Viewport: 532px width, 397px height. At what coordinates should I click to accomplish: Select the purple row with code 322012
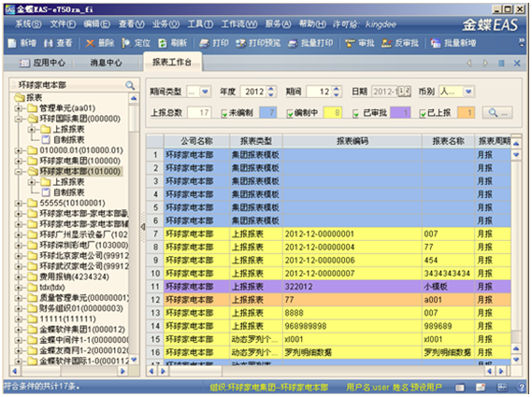tap(328, 287)
